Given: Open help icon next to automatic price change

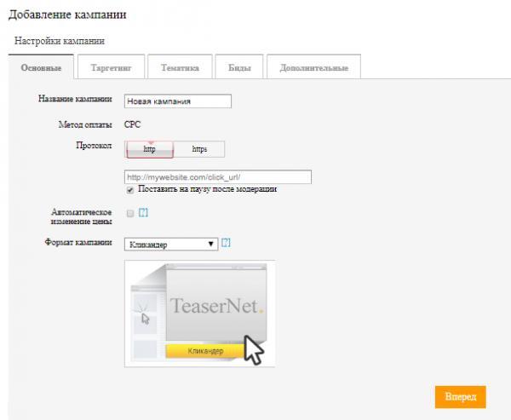Looking at the screenshot, I should tap(143, 213).
